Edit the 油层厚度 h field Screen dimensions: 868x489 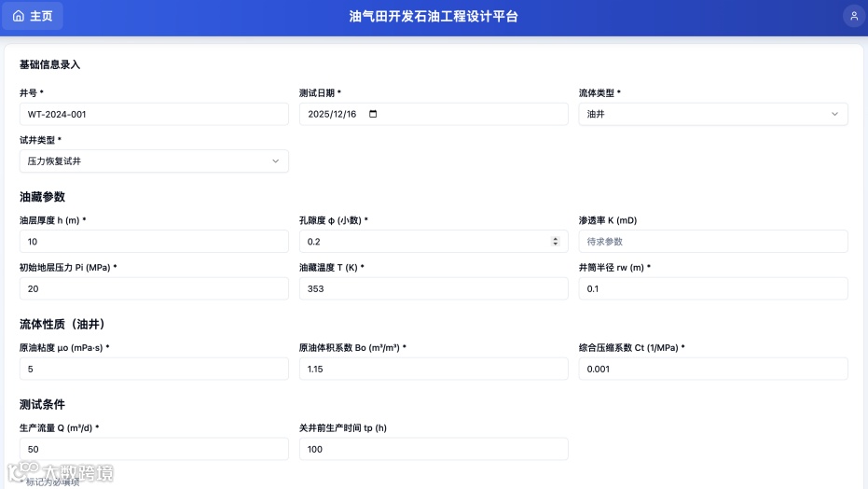point(154,242)
